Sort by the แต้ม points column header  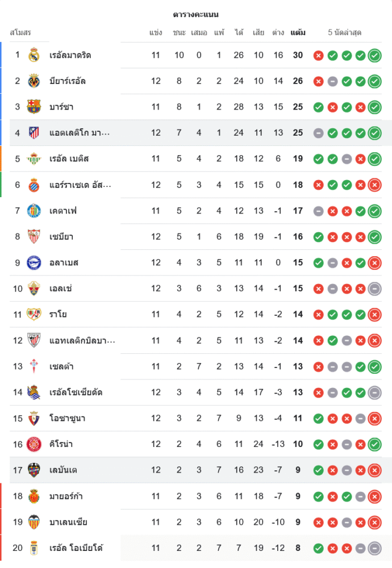[x=298, y=33]
